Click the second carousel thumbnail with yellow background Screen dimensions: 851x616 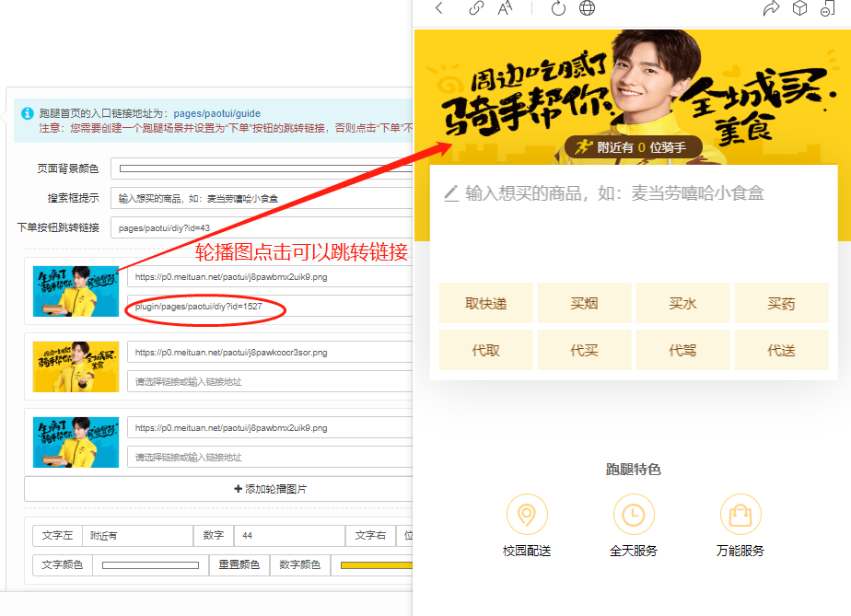[x=76, y=366]
